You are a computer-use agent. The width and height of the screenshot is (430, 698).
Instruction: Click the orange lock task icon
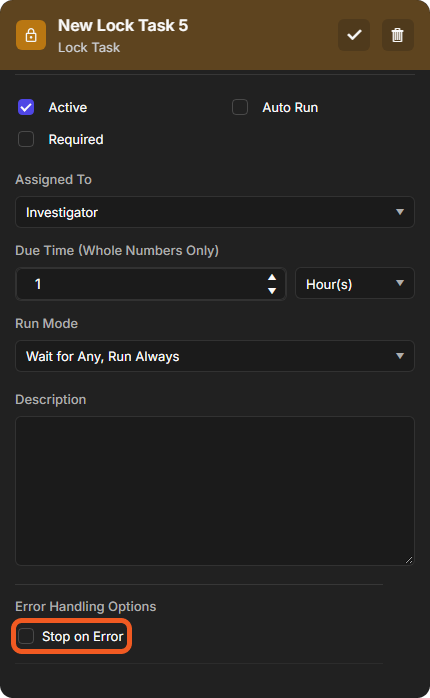31,35
